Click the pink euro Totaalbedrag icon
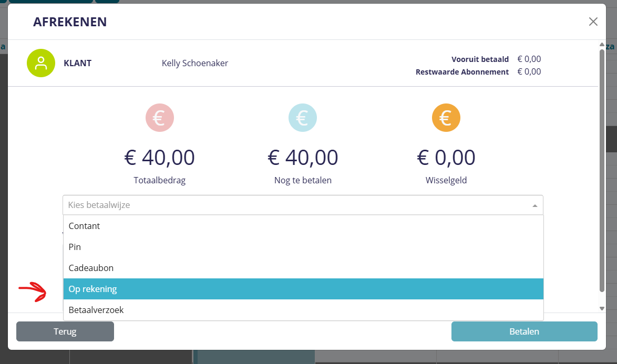The width and height of the screenshot is (617, 364). 160,118
